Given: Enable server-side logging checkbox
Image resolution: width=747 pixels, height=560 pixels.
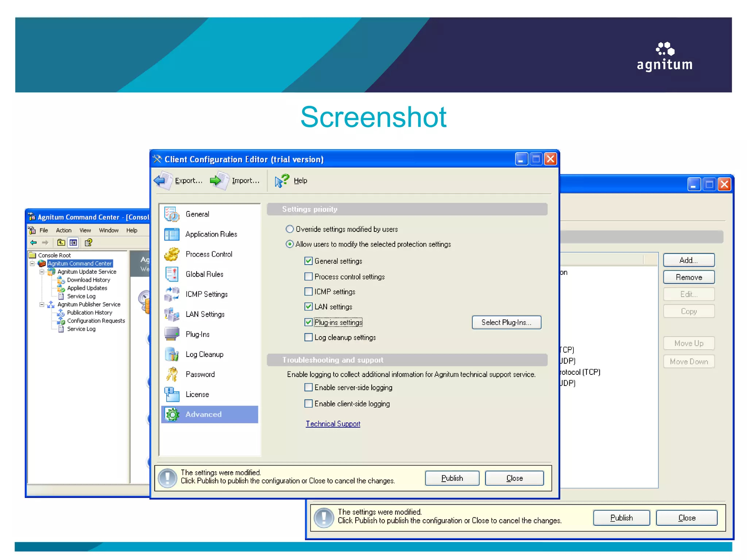Looking at the screenshot, I should (309, 387).
